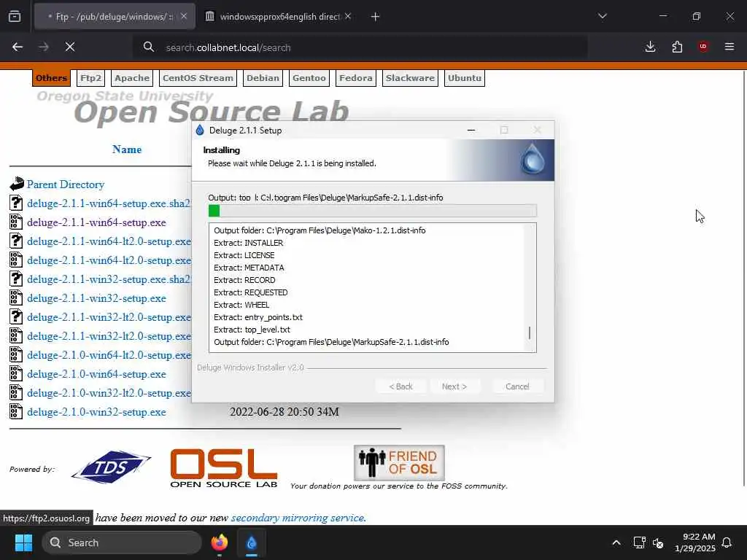The height and width of the screenshot is (560, 747).
Task: Download deluge-2.1.0-win32-lt2.0-setup.exe link
Action: pyautogui.click(x=109, y=393)
